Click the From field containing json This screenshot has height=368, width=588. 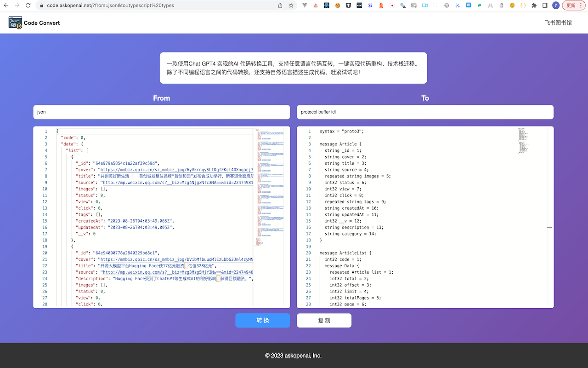[x=161, y=112]
